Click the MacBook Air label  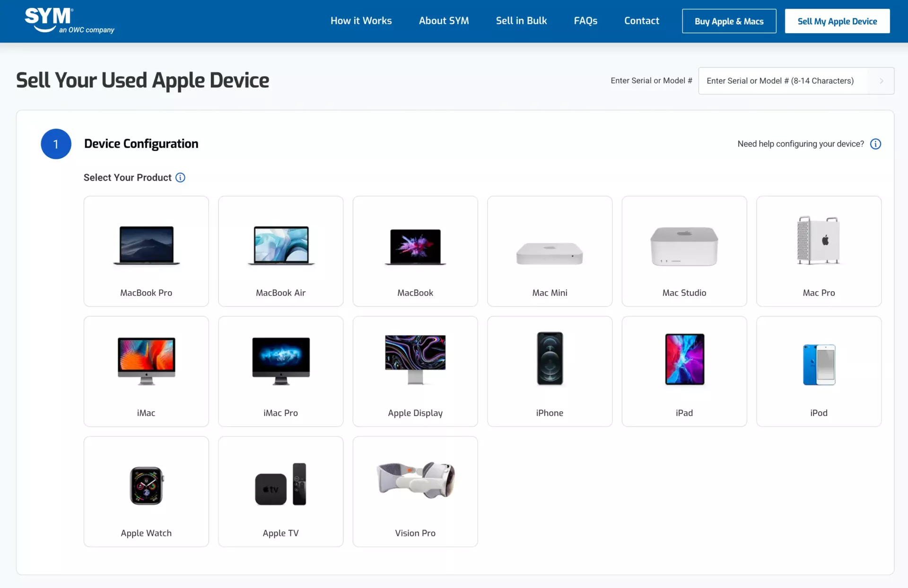pos(281,293)
